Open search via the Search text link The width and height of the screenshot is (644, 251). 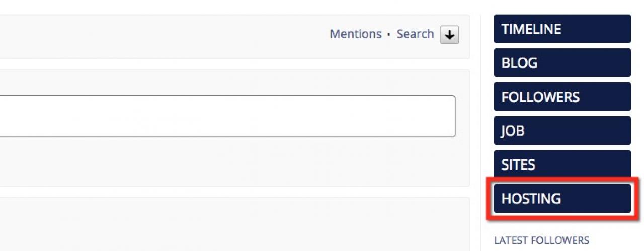point(415,34)
